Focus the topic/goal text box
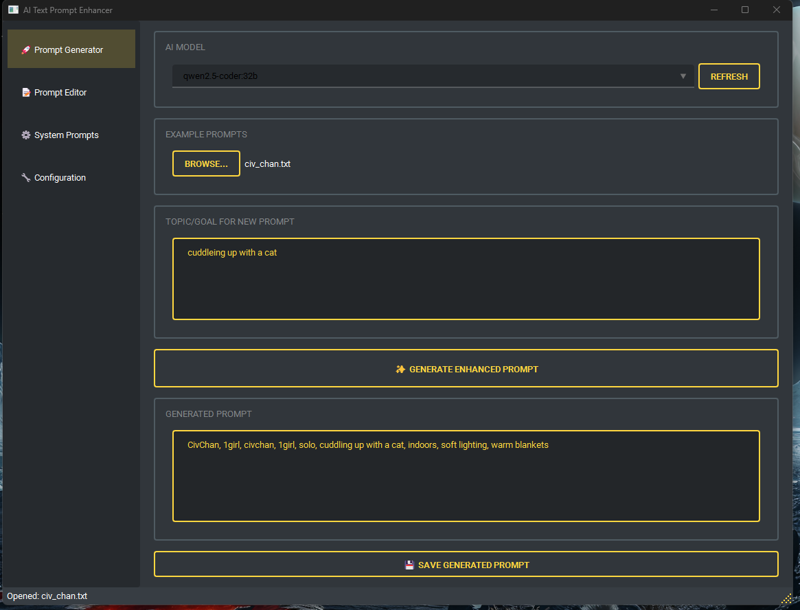Screen dimensions: 800x610 pos(466,279)
